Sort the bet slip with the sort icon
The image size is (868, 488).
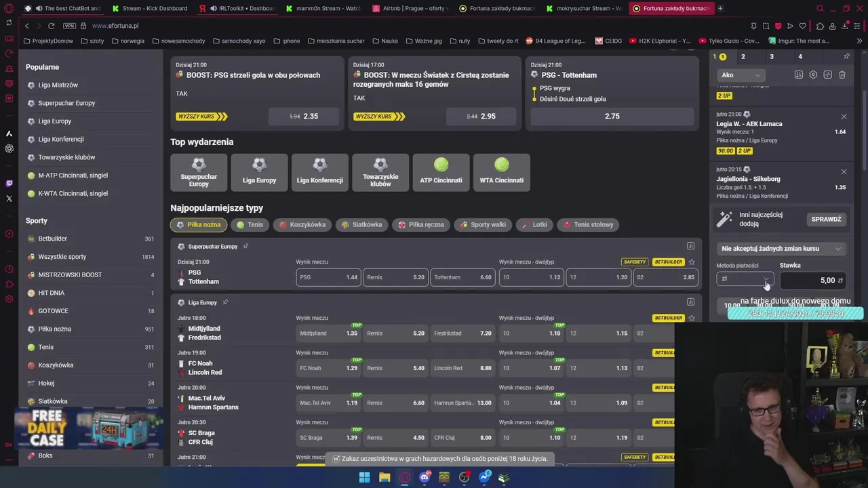click(x=799, y=75)
